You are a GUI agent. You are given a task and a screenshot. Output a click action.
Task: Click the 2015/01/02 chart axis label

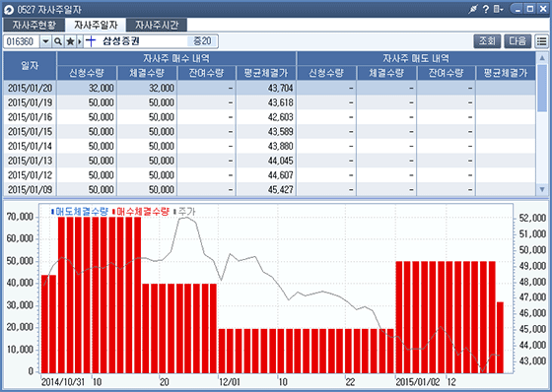tap(418, 382)
